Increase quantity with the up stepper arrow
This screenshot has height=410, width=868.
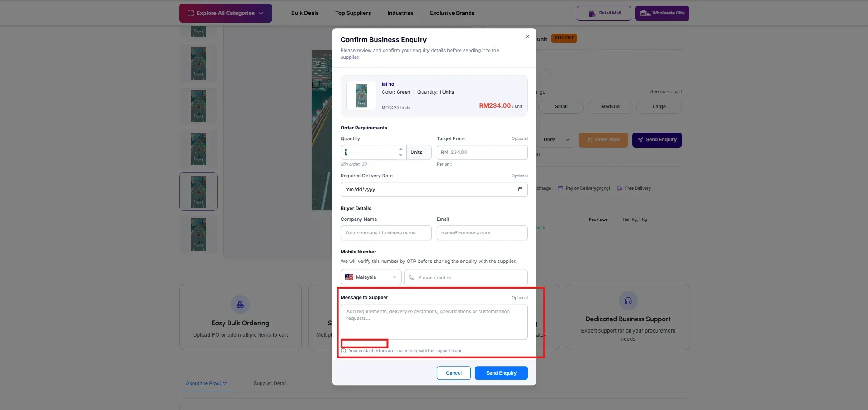[401, 149]
